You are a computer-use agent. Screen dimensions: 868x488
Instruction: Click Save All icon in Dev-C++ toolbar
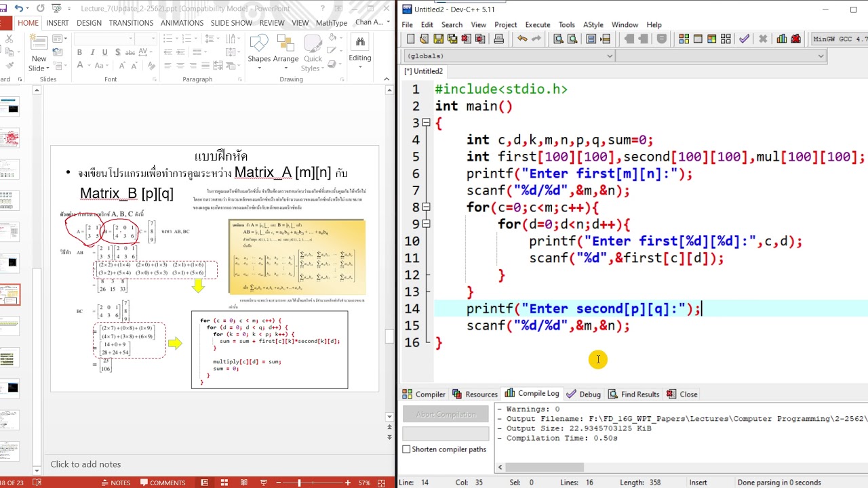point(452,39)
